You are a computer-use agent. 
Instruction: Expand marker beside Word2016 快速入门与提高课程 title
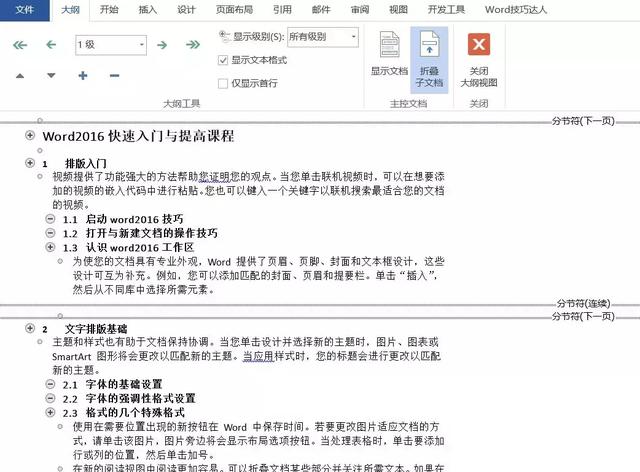point(30,135)
